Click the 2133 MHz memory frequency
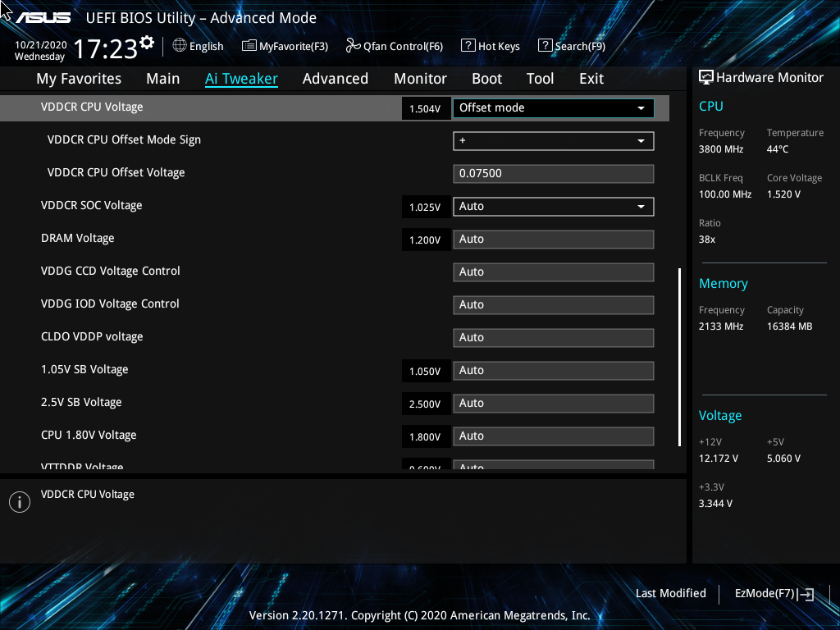Image resolution: width=840 pixels, height=630 pixels. 721,326
